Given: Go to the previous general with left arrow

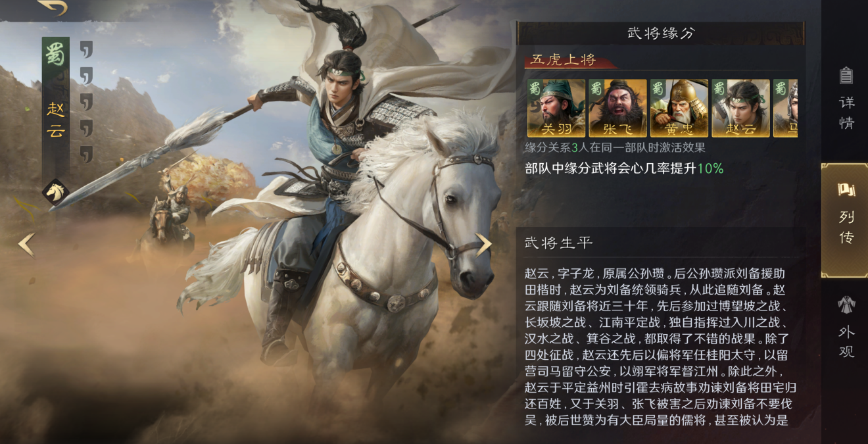Looking at the screenshot, I should [26, 244].
